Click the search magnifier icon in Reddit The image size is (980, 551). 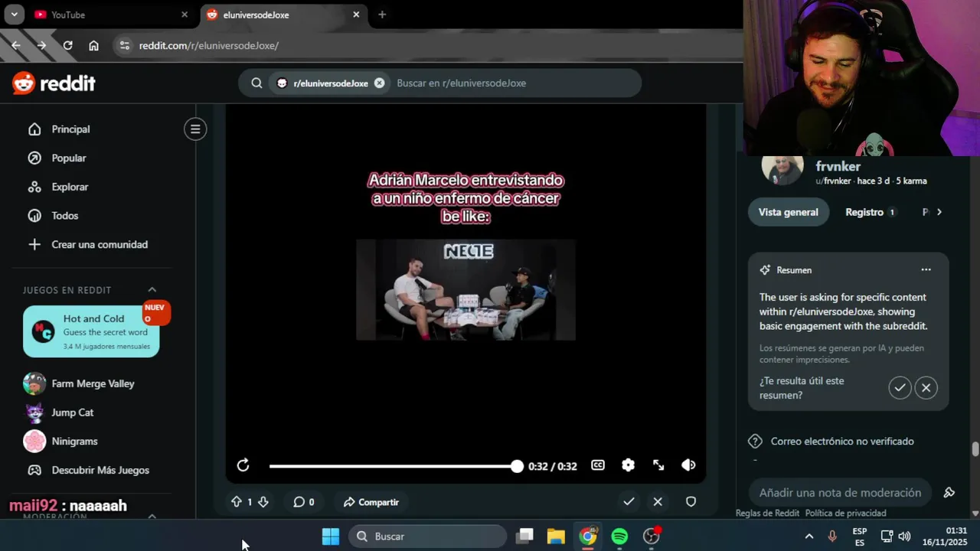[x=257, y=83]
